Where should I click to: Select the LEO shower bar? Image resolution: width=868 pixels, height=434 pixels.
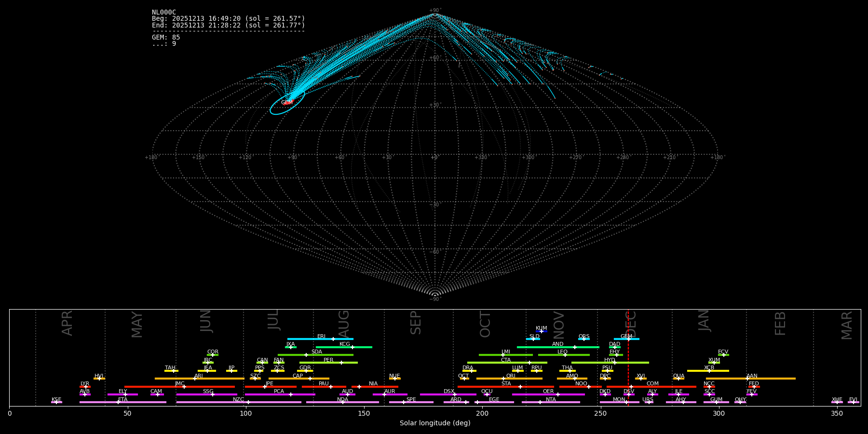click(x=564, y=355)
